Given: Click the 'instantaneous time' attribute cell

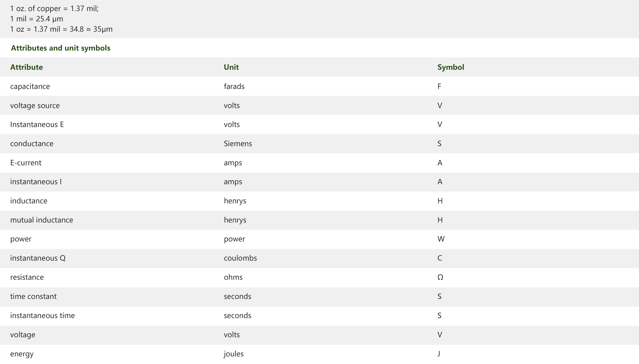Looking at the screenshot, I should pos(43,316).
